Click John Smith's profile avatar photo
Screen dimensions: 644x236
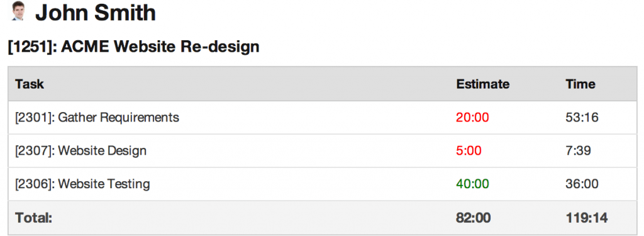(x=18, y=11)
